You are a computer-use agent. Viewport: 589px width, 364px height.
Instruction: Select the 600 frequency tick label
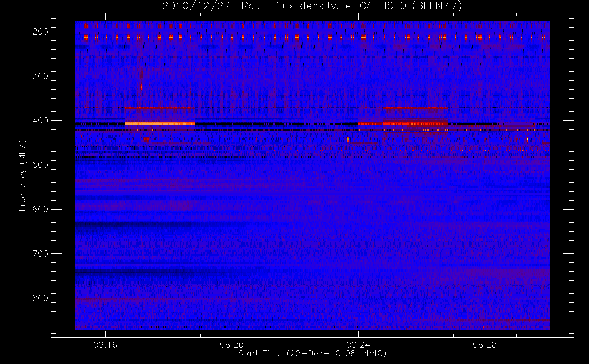40,209
